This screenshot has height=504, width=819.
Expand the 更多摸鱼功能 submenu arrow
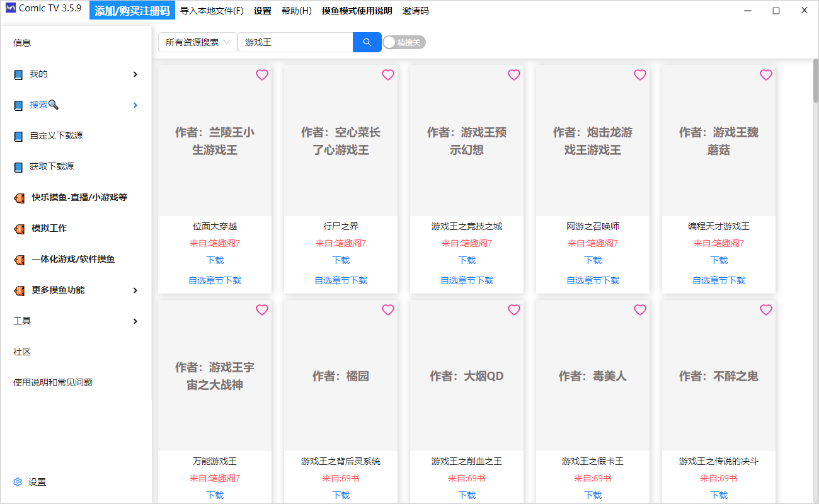coord(135,290)
